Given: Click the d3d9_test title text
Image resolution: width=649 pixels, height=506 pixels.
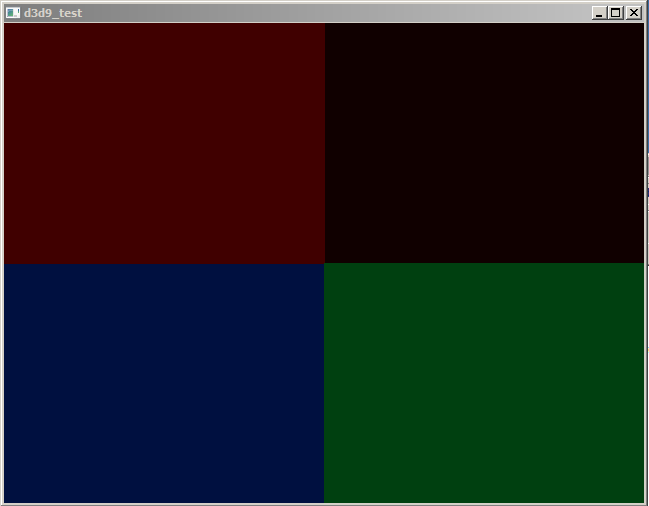Looking at the screenshot, I should pyautogui.click(x=53, y=13).
